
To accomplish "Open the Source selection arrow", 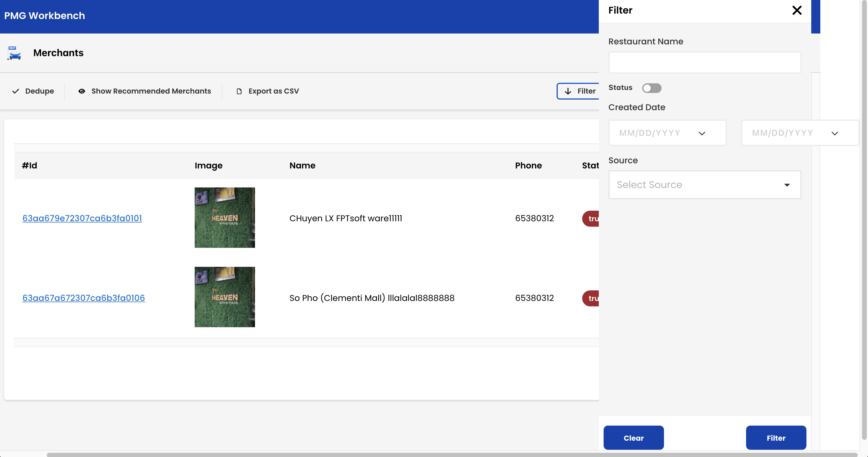I will click(x=787, y=185).
